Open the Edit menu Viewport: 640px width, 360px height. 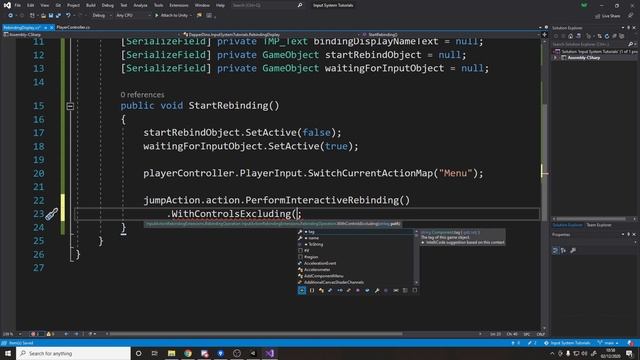[x=31, y=5]
